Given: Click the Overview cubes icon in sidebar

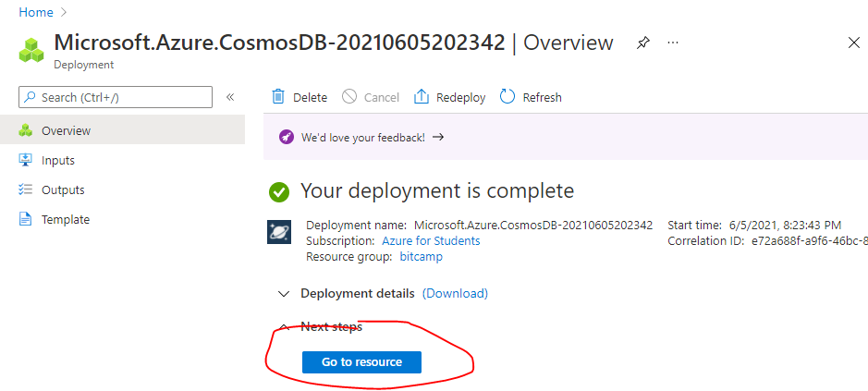Looking at the screenshot, I should (x=26, y=130).
